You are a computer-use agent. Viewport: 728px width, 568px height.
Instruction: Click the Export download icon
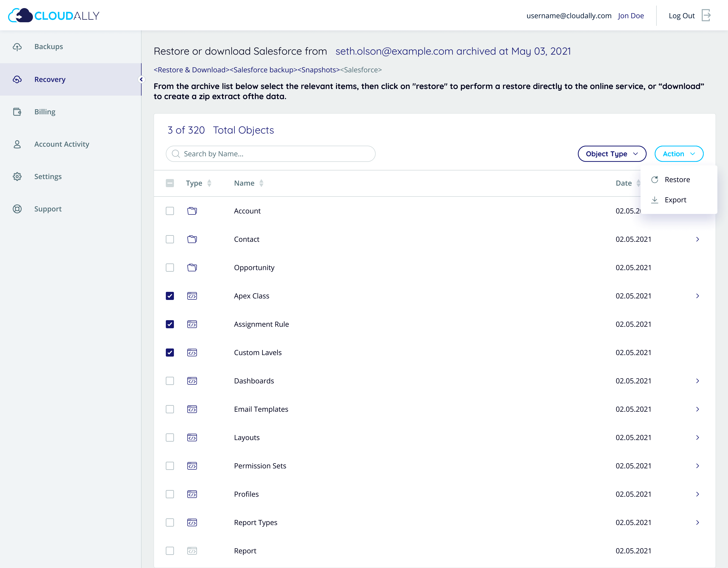tap(655, 200)
